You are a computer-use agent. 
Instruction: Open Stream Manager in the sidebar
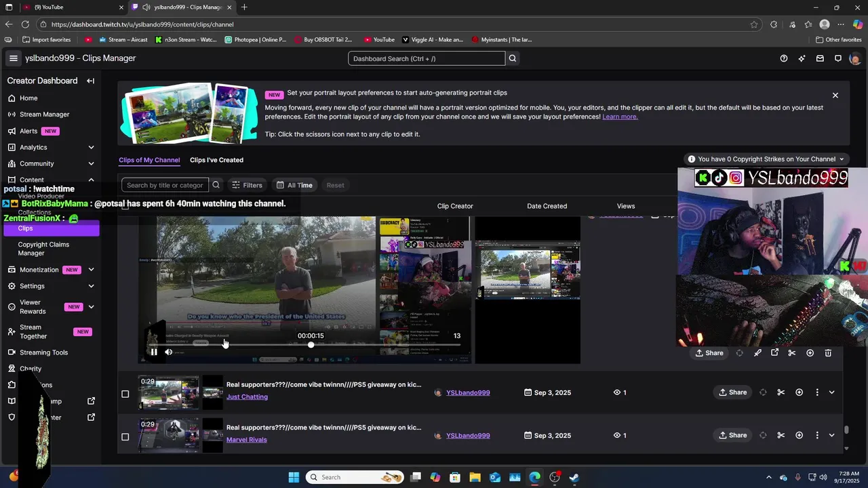pyautogui.click(x=44, y=115)
